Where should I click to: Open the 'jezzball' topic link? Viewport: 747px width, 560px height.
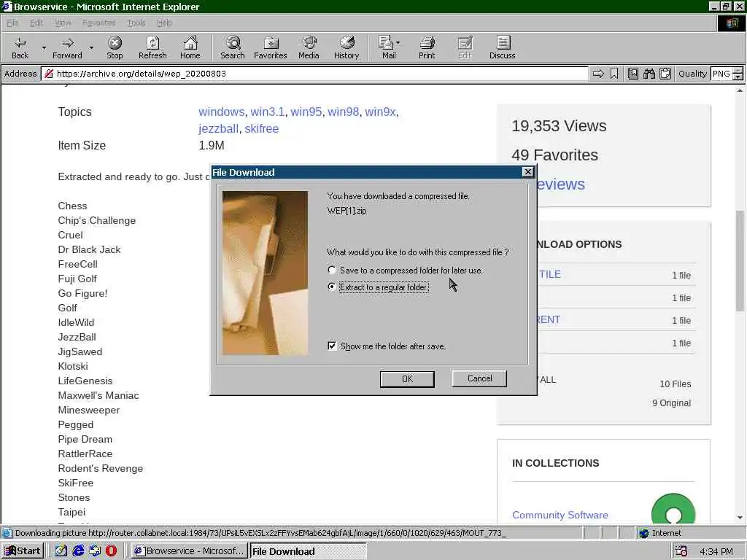[x=218, y=128]
